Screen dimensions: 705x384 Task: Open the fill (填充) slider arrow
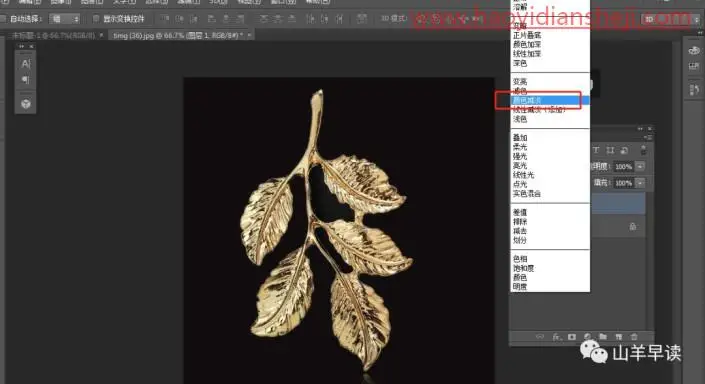coord(640,183)
